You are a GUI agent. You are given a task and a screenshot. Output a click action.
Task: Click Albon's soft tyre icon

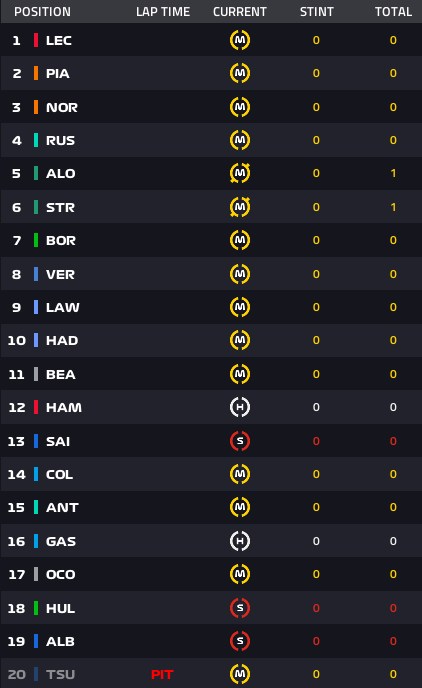(240, 641)
